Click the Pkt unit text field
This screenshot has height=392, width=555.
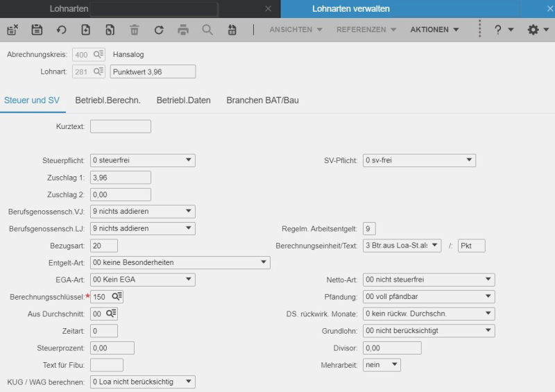point(471,246)
